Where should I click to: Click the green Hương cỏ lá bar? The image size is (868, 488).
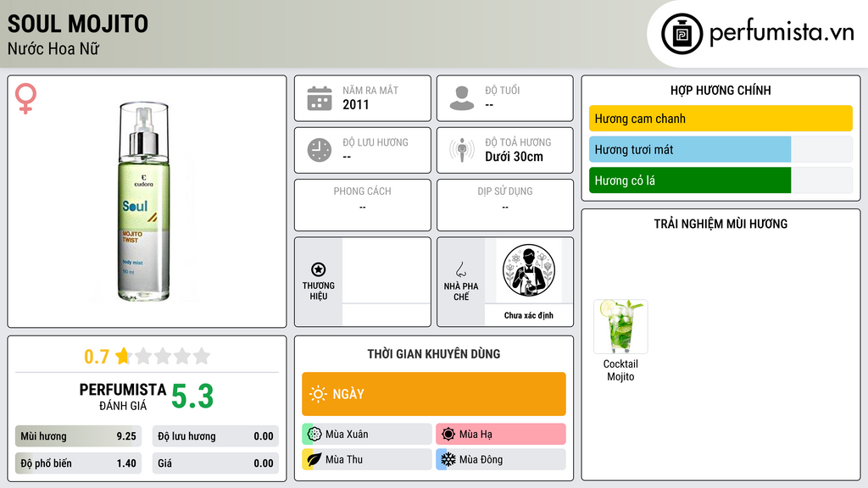[690, 180]
